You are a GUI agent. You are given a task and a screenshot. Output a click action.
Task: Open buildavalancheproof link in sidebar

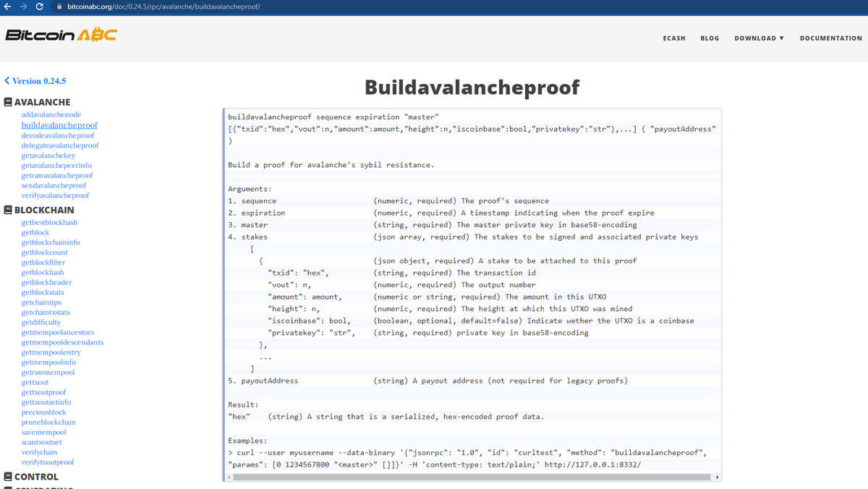[59, 125]
